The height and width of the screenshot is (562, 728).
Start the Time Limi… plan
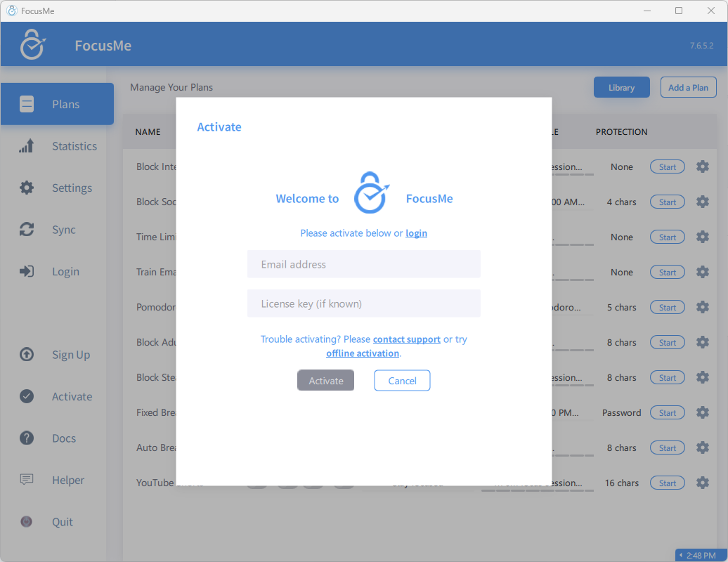click(x=667, y=237)
